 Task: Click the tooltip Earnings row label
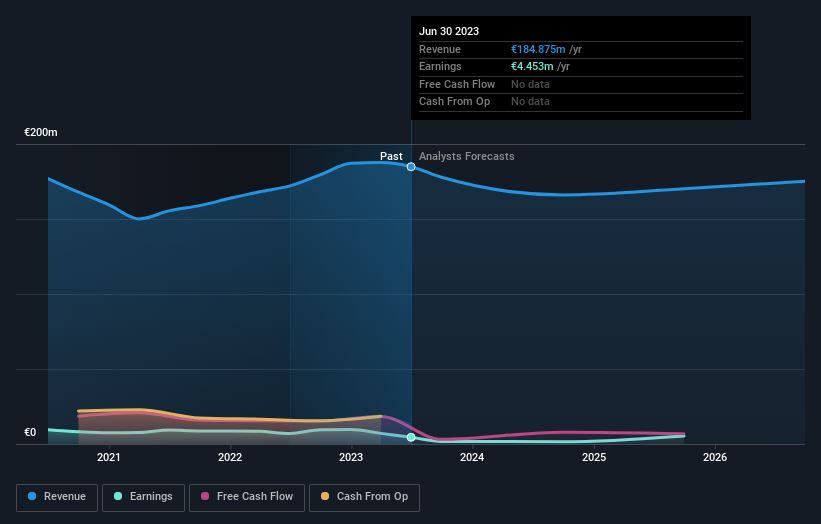(x=440, y=66)
